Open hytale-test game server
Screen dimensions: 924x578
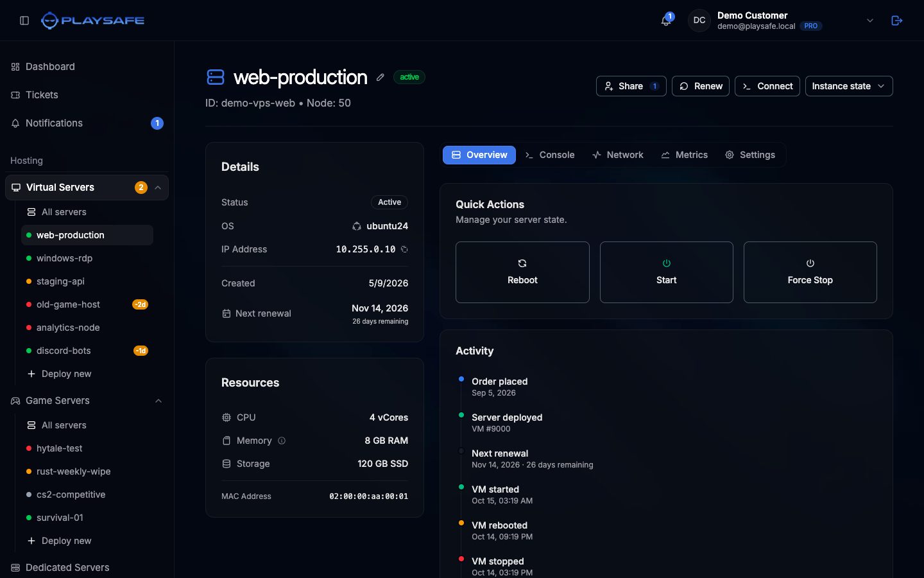(x=87, y=448)
